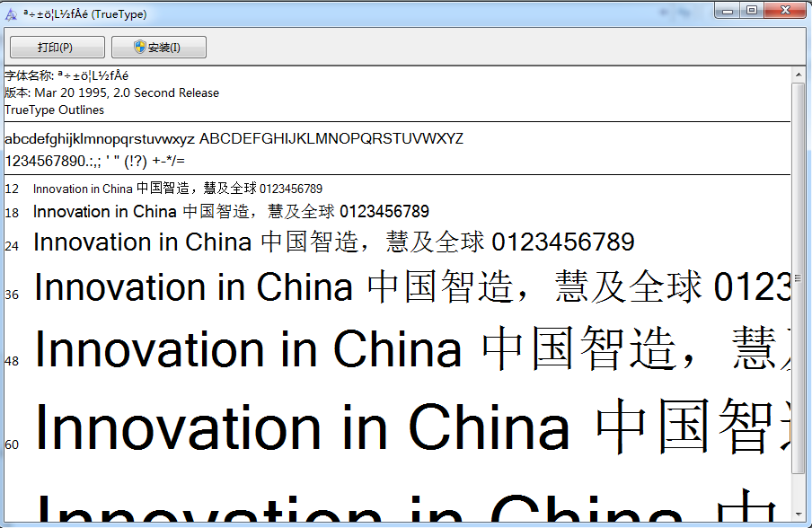Click the 安装(I) Install button

pos(158,47)
